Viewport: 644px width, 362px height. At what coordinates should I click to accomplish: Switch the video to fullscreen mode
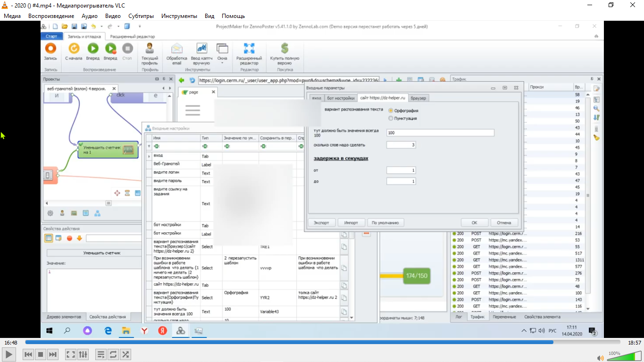click(70, 354)
